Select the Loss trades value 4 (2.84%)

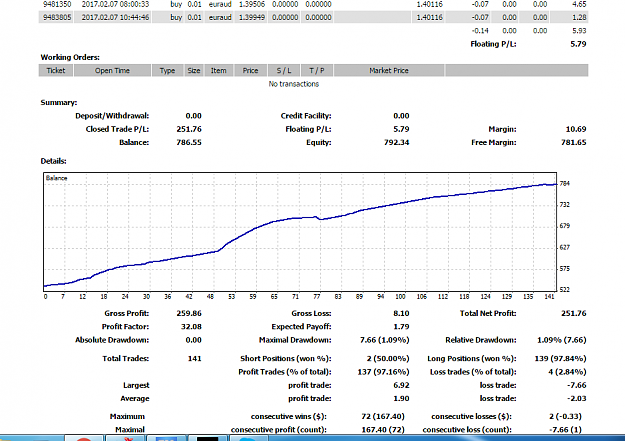click(567, 372)
